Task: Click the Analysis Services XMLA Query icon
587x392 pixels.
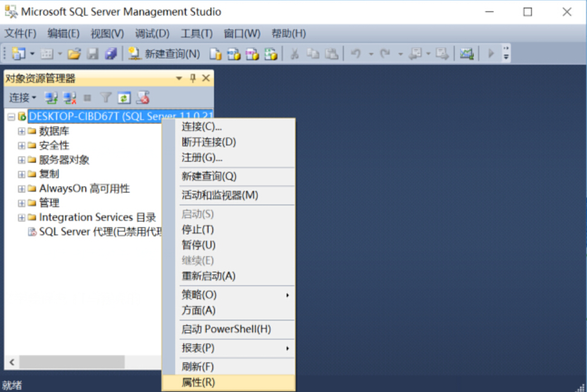Action: pyautogui.click(x=271, y=54)
